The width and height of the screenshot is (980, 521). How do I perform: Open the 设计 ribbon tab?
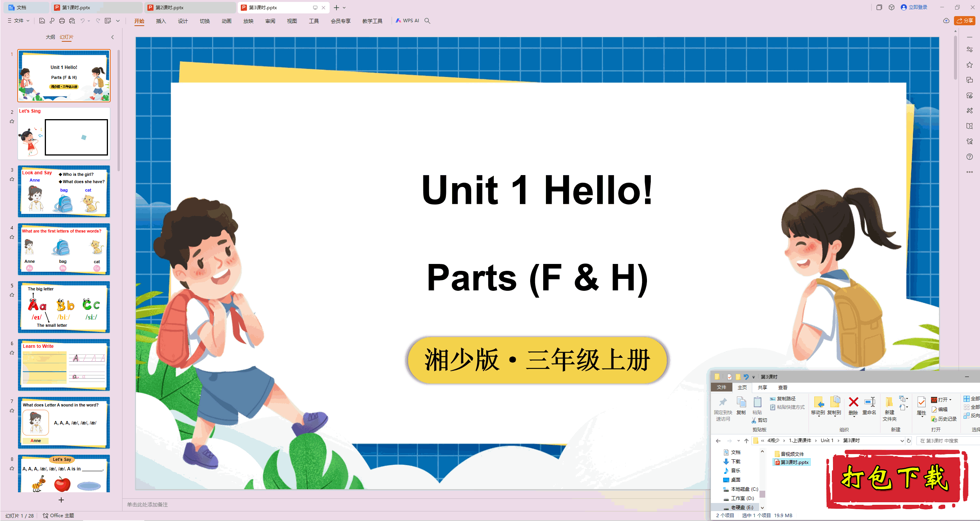[x=183, y=21]
